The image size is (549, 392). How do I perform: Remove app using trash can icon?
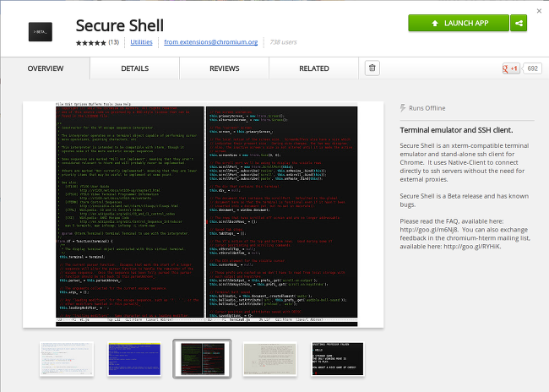pos(372,68)
